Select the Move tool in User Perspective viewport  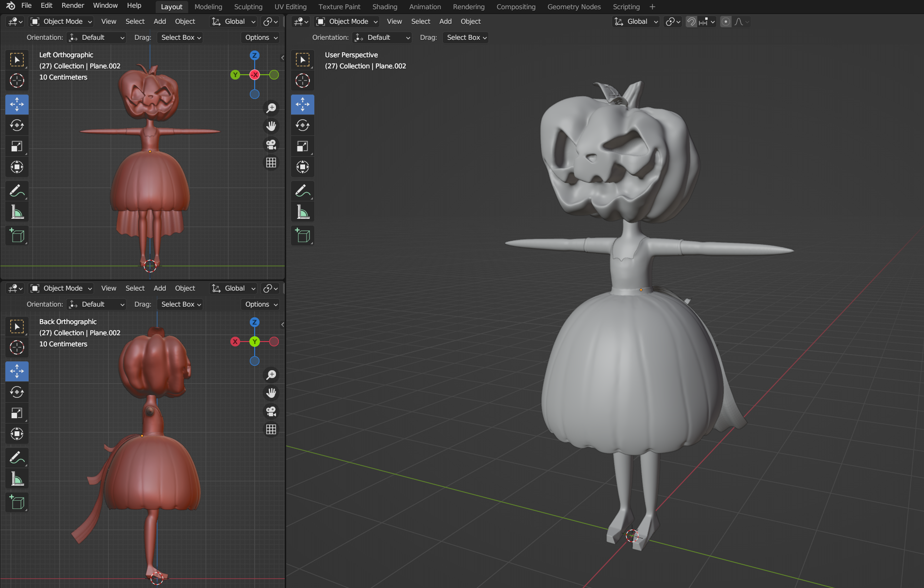coord(303,105)
